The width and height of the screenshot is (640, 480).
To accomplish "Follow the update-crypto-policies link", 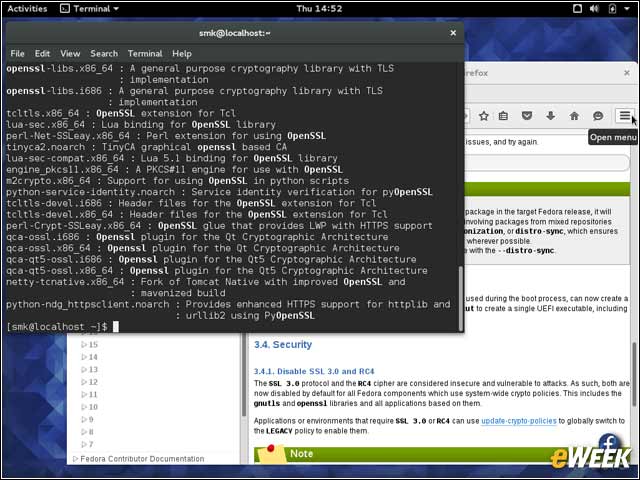I will [518, 421].
